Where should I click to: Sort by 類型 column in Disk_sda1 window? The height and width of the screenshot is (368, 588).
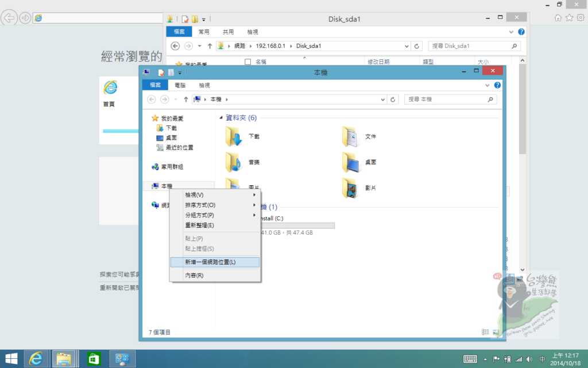(428, 62)
